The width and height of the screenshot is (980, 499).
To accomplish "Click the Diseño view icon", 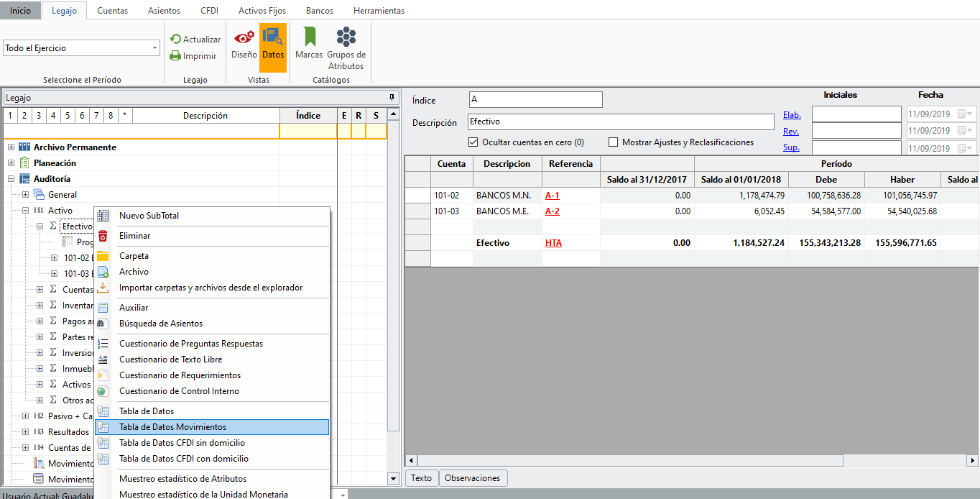I will [244, 37].
